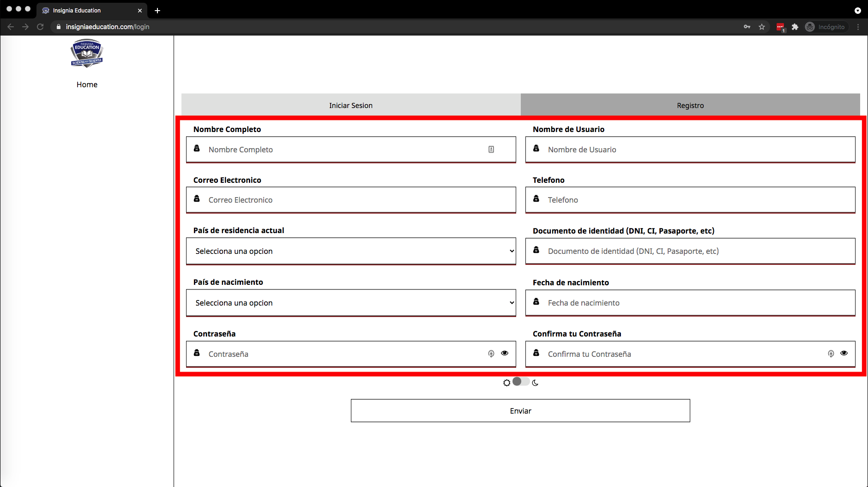Open País de residencia actual dropdown
Viewport: 868px width, 487px height.
pos(351,251)
